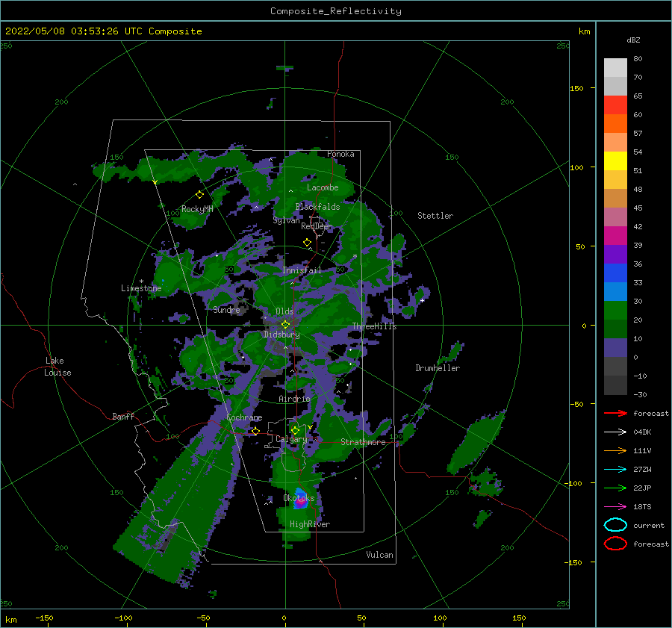This screenshot has width=672, height=628.
Task: Click the Strathmore label
Action: tap(363, 442)
